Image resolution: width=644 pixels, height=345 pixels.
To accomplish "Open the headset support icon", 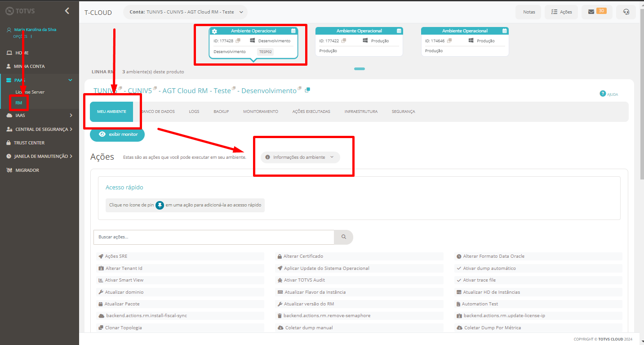I will [x=626, y=12].
